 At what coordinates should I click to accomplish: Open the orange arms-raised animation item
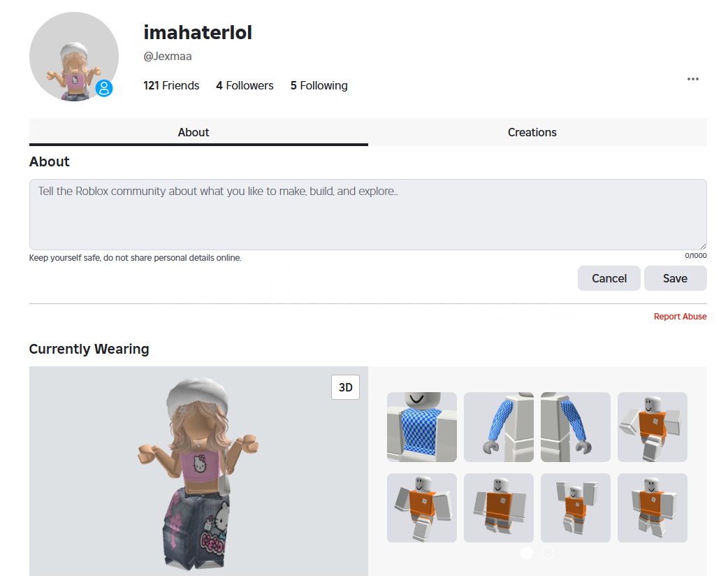(575, 508)
